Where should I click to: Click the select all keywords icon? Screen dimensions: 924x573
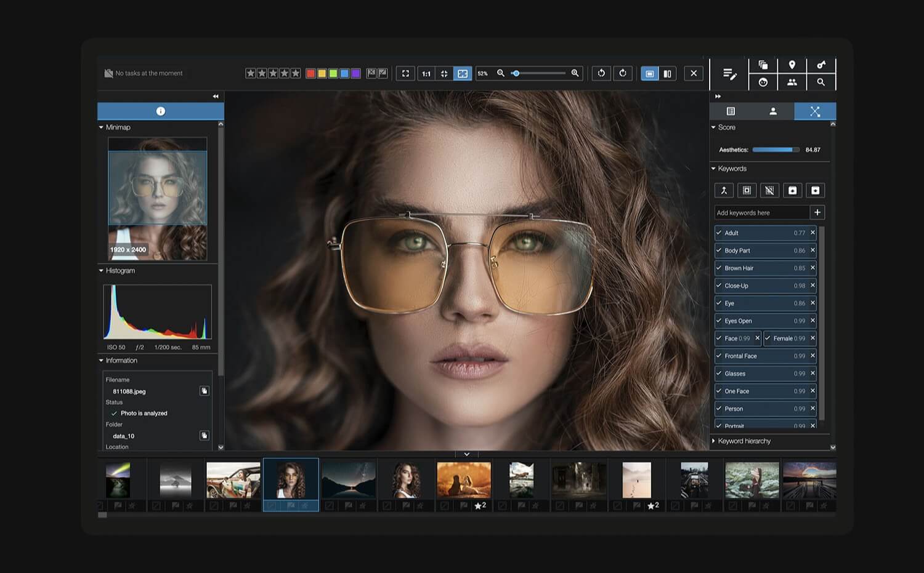[x=747, y=190]
